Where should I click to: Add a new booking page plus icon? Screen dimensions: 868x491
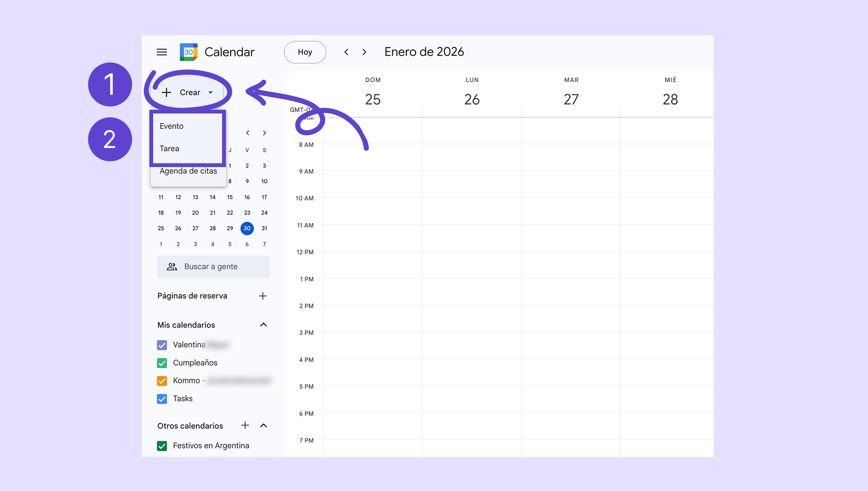point(263,296)
